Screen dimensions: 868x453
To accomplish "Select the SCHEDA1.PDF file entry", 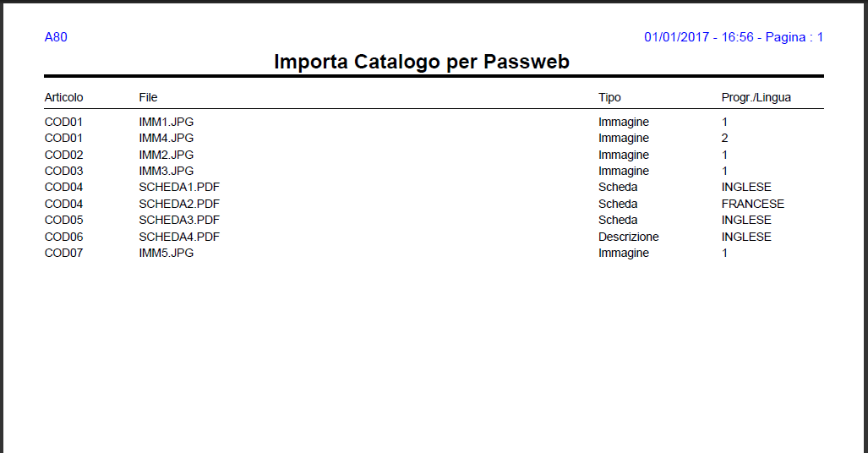I will pyautogui.click(x=173, y=187).
